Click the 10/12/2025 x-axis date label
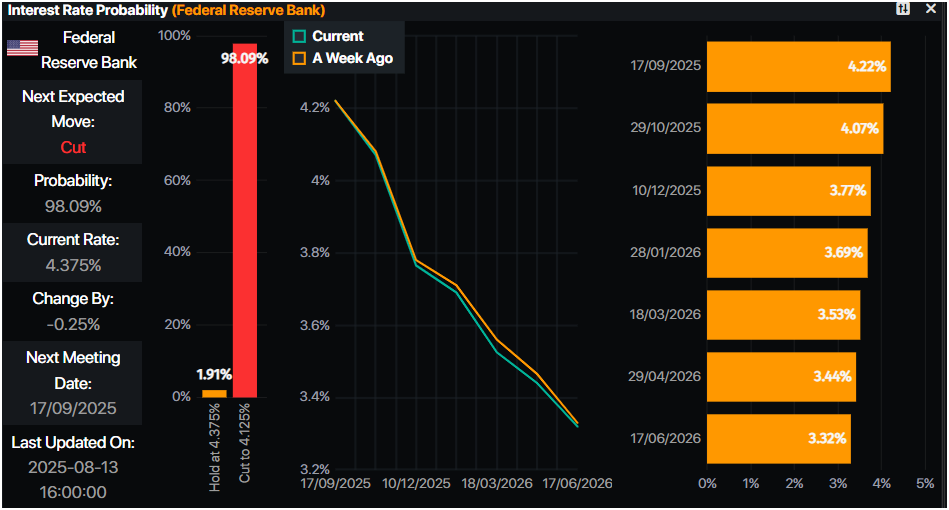Image resolution: width=949 pixels, height=510 pixels. 416,483
